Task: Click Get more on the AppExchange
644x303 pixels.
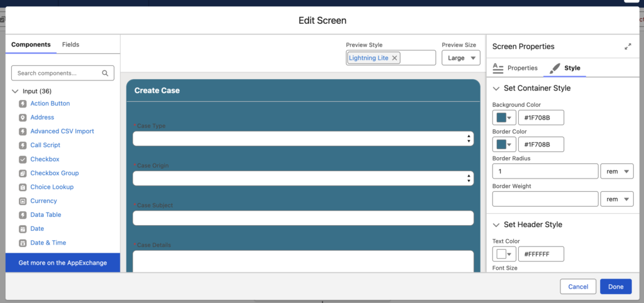Action: click(62, 263)
